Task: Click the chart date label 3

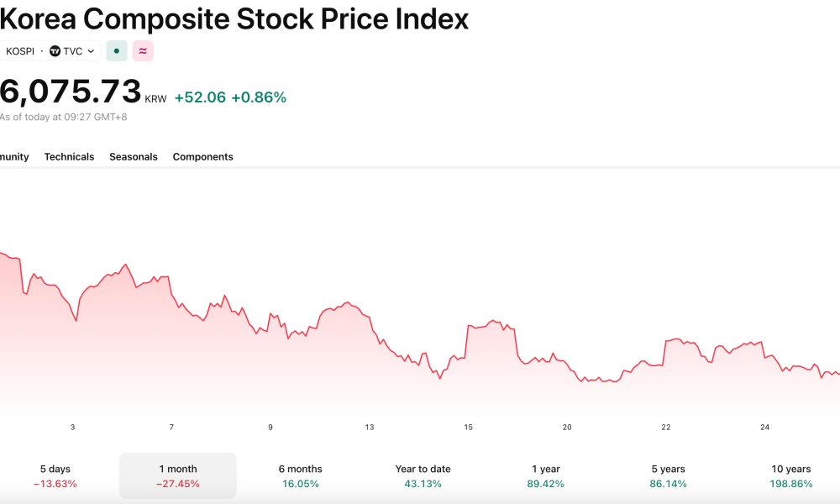Action: pos(73,427)
